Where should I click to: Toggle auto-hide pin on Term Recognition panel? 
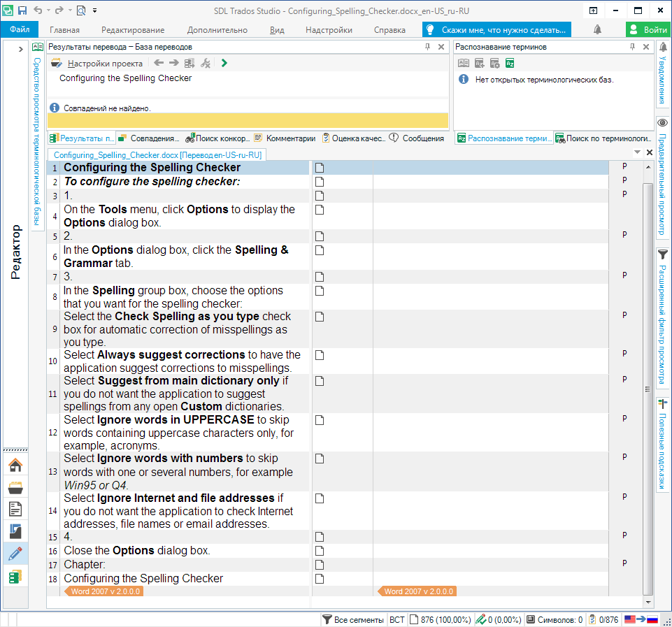631,47
